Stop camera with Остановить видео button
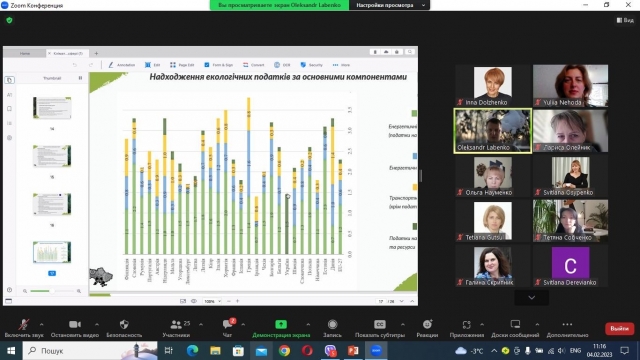Image resolution: width=640 pixels, height=360 pixels. click(75, 324)
